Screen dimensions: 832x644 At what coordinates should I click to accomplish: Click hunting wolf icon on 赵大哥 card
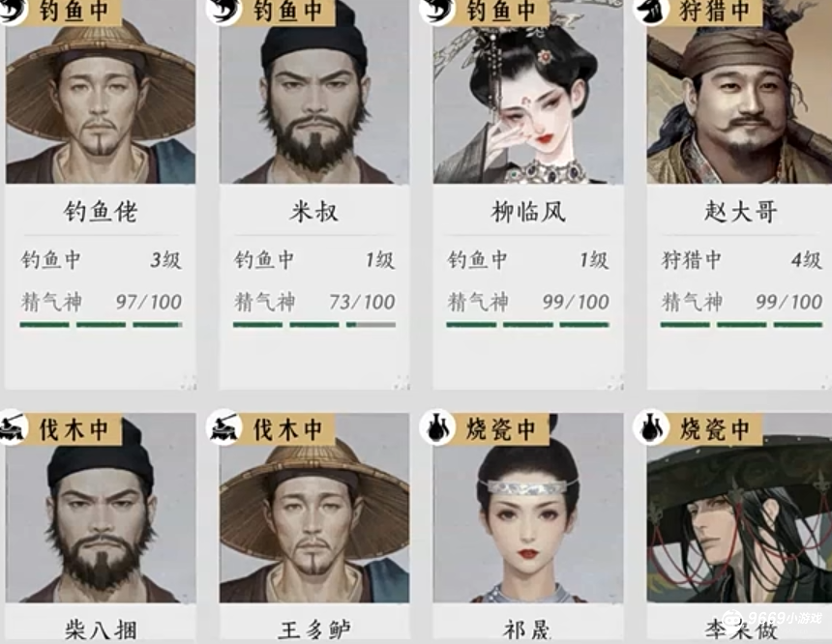(651, 12)
